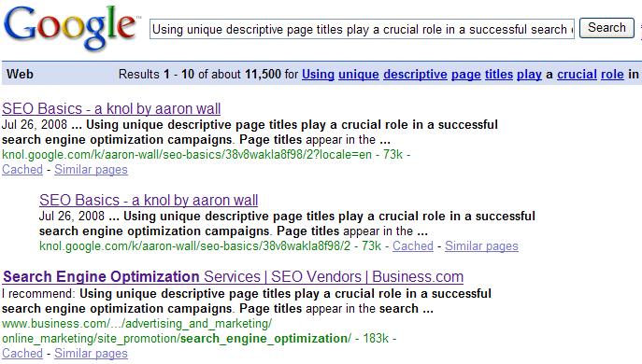642x364 pixels.
Task: Click the www.business.com advertising_and_marketing URL text
Action: tap(136, 324)
